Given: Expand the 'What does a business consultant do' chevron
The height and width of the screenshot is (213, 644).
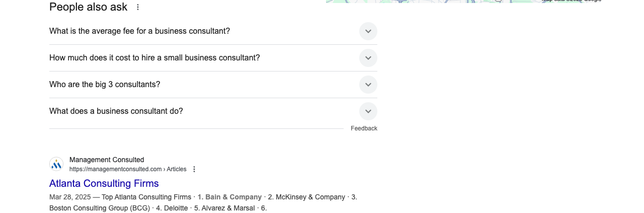Looking at the screenshot, I should pos(368,111).
